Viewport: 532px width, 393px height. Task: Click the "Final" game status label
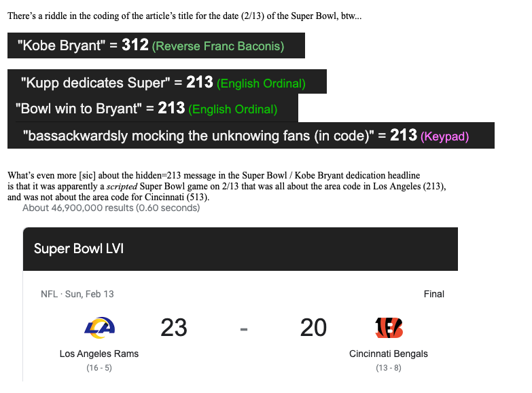tap(433, 294)
